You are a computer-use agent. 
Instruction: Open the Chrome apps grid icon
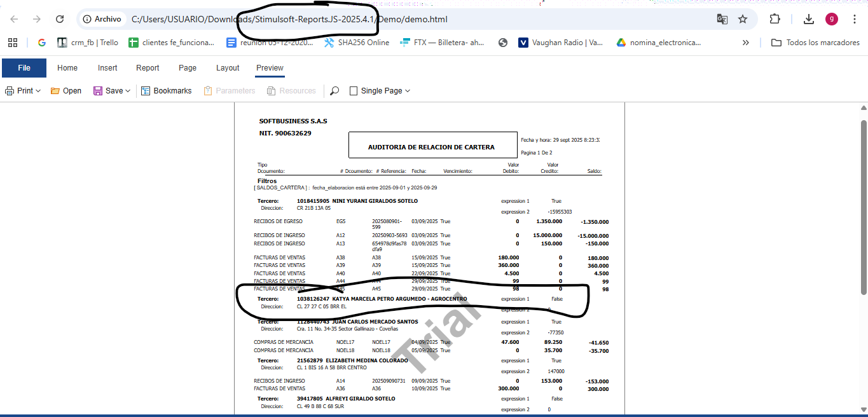click(13, 43)
